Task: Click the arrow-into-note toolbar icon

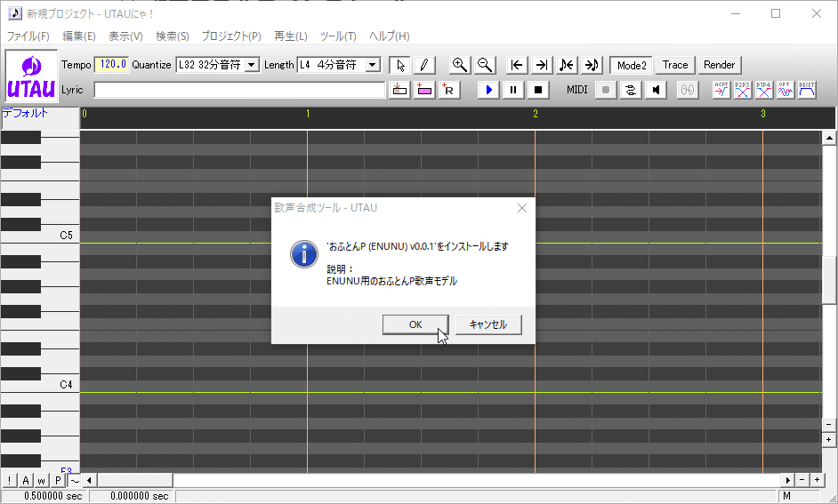Action: point(591,65)
